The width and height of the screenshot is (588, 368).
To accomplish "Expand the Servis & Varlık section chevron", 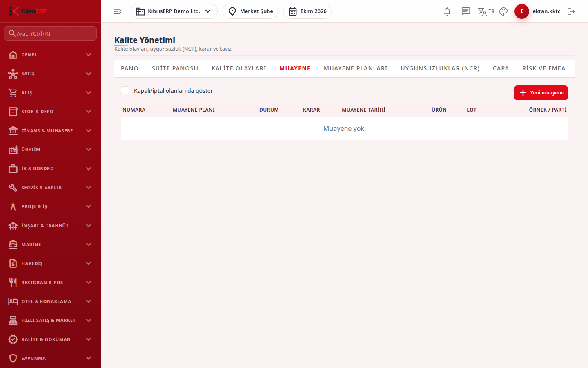I will pos(89,188).
